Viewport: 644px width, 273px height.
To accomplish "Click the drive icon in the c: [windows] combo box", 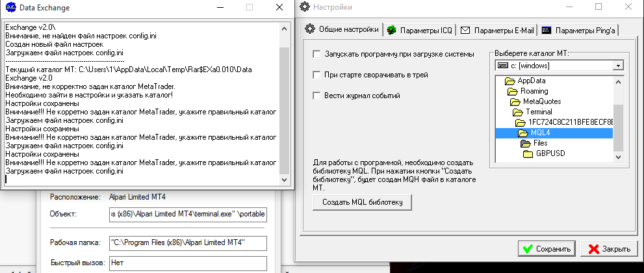I will coord(502,65).
